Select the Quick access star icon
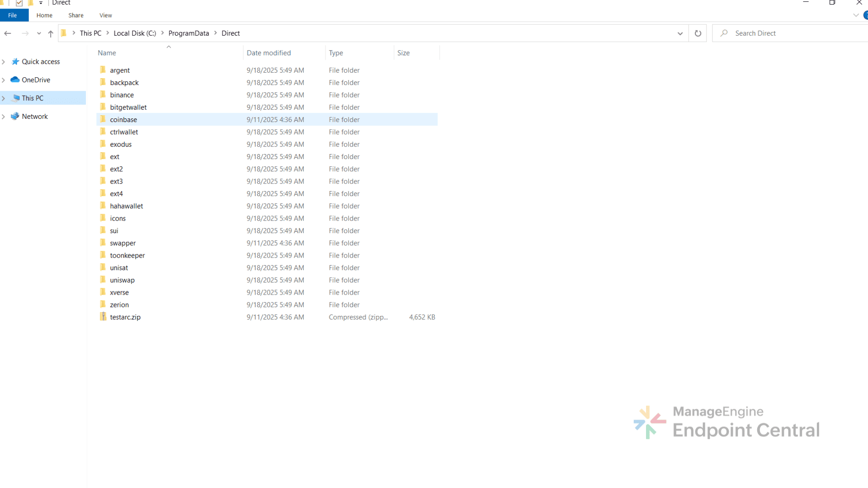 tap(15, 61)
